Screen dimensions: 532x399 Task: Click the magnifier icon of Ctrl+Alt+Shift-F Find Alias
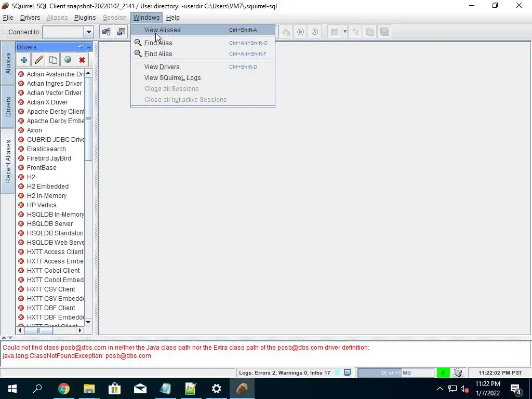click(x=138, y=54)
